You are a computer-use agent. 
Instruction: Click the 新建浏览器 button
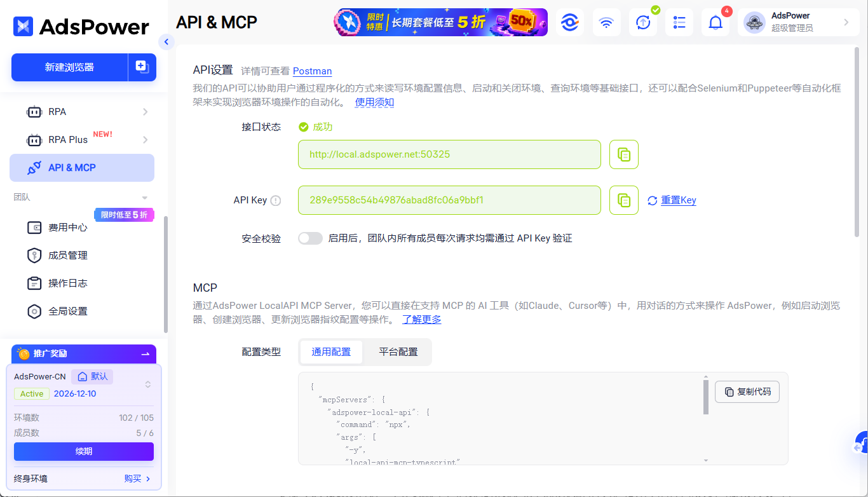click(69, 67)
